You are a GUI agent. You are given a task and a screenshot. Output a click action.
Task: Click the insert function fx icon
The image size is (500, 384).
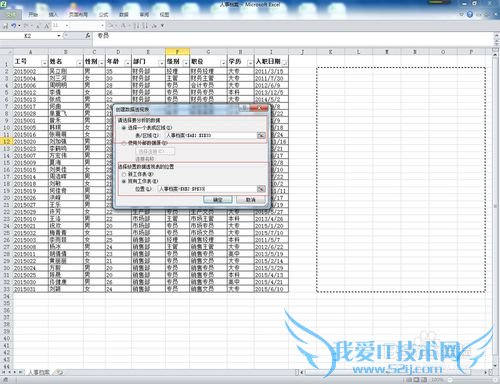point(88,36)
